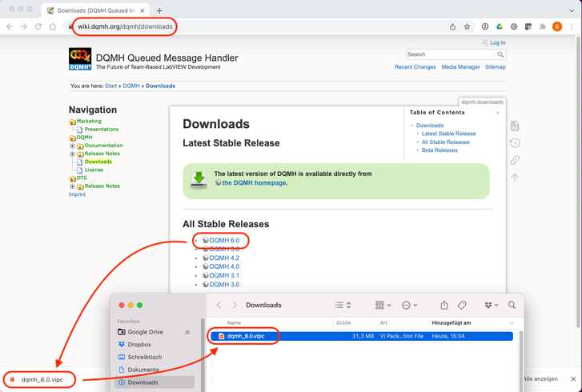Open the Google Drive extension icon
The height and width of the screenshot is (392, 582).
[500, 26]
